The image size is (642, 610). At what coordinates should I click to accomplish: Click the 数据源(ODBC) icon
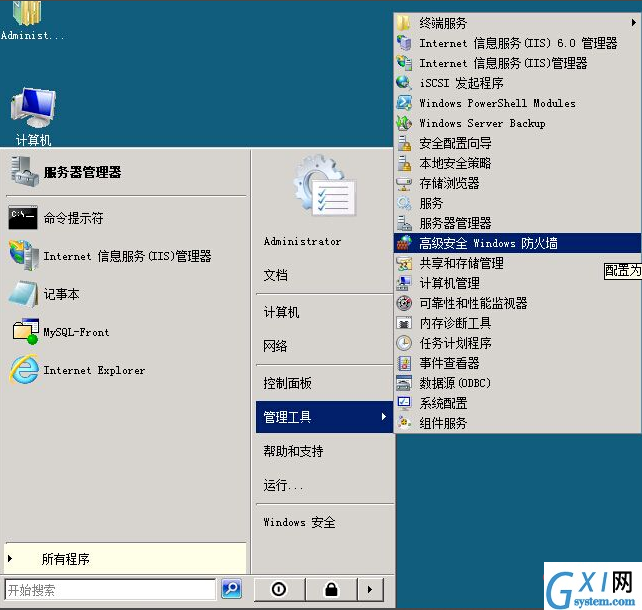[x=404, y=383]
